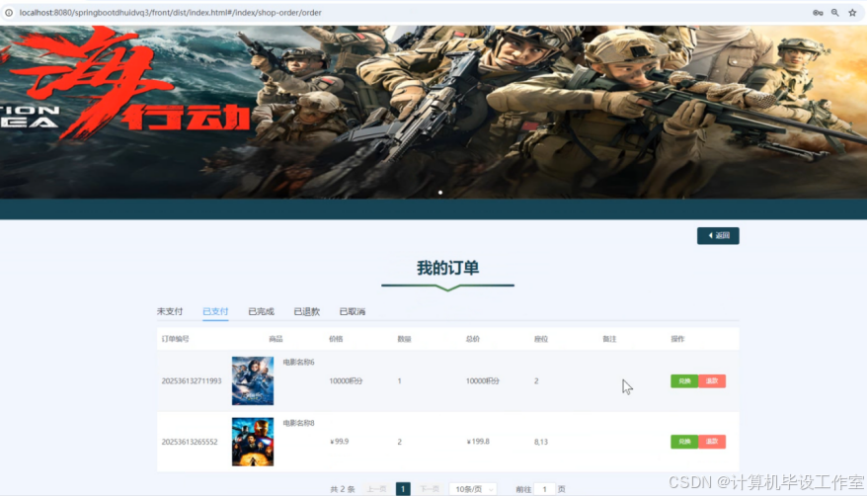Click order number 202536132711993
Screen dimensions: 868x497
[x=192, y=381]
